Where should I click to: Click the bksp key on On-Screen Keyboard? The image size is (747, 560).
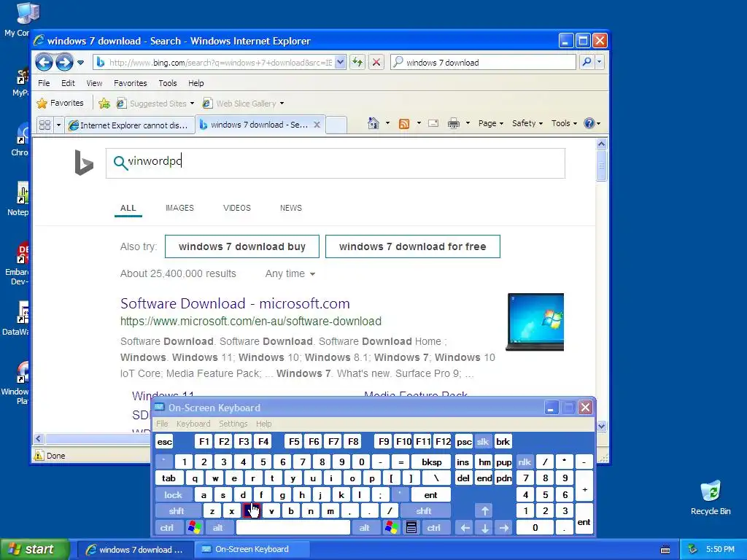pos(432,462)
